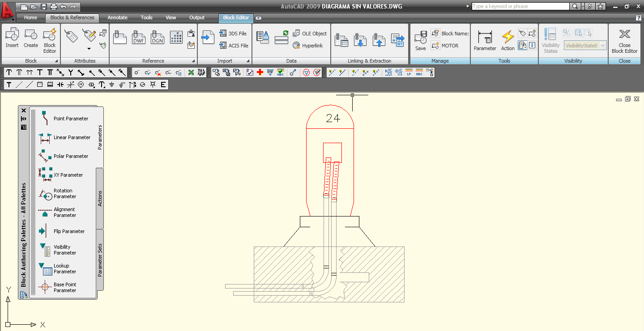Switch to the Annotate ribbon tab
644x331 pixels.
coord(117,18)
